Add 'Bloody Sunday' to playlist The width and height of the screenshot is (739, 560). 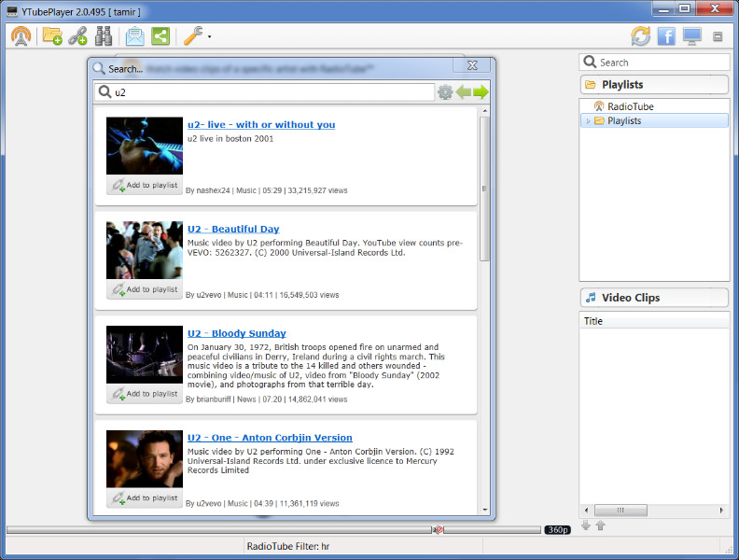tap(145, 394)
